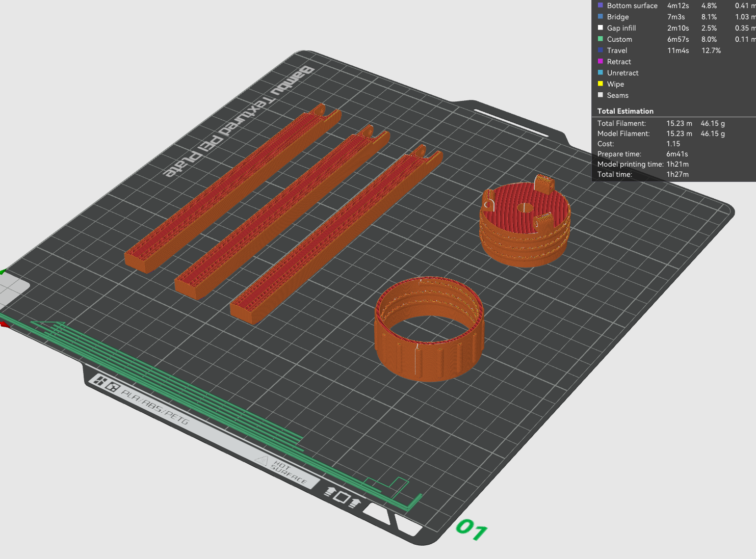This screenshot has width=756, height=559.
Task: Click the Total Estimation heading
Action: (625, 111)
